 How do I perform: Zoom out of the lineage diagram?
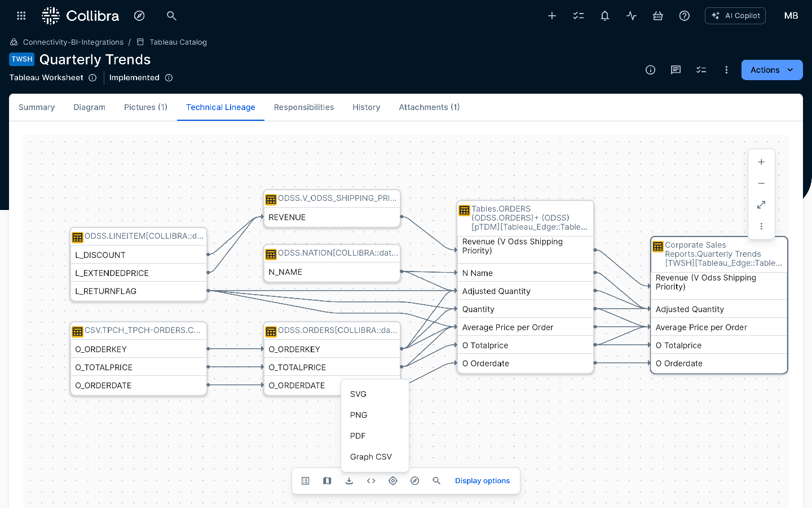click(x=761, y=183)
